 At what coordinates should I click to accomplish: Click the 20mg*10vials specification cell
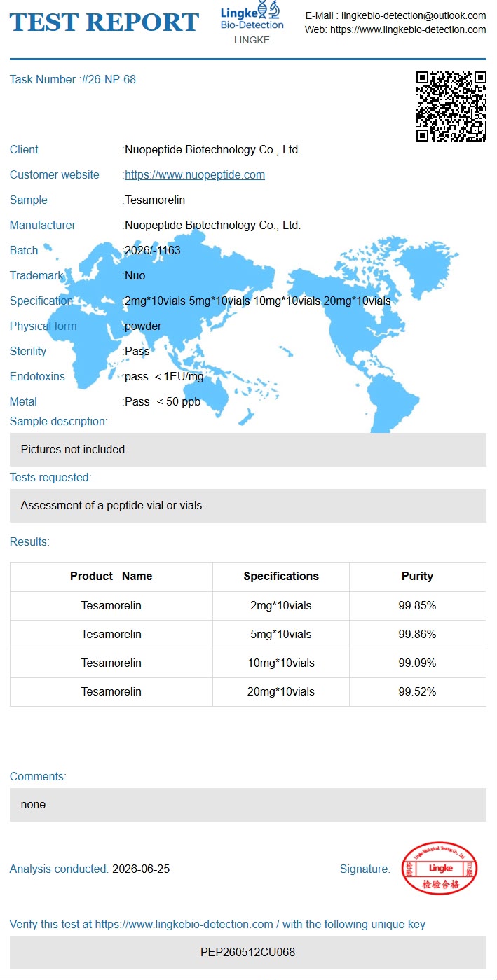point(281,691)
